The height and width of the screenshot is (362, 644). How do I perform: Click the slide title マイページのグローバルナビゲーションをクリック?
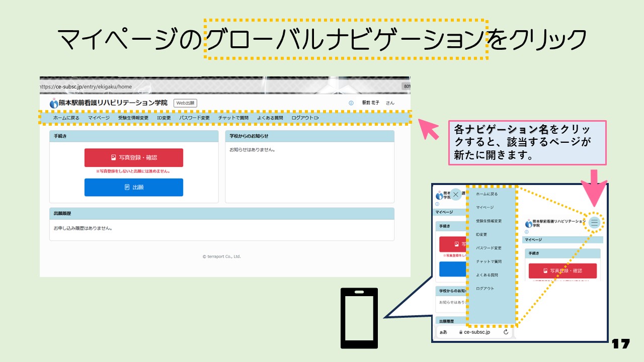coord(322,40)
